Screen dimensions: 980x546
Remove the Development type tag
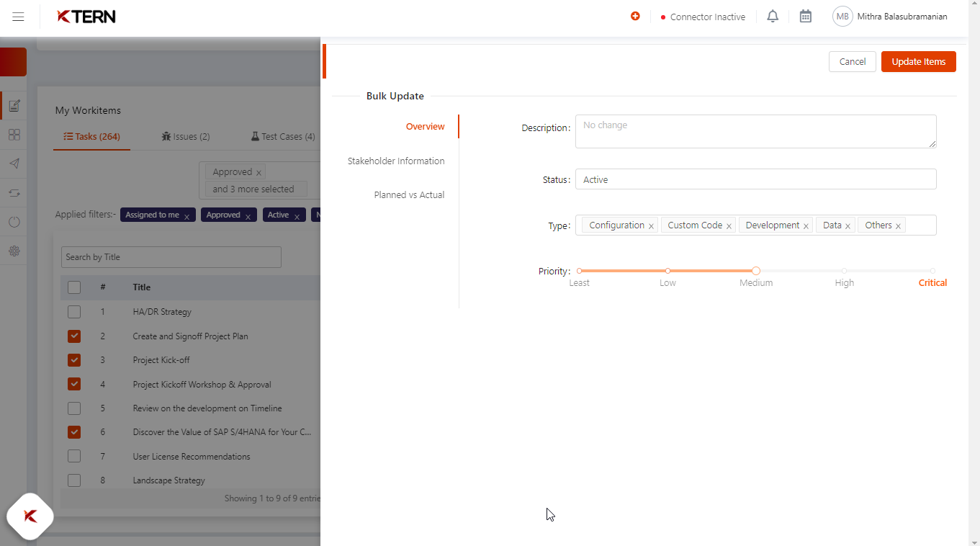(806, 226)
